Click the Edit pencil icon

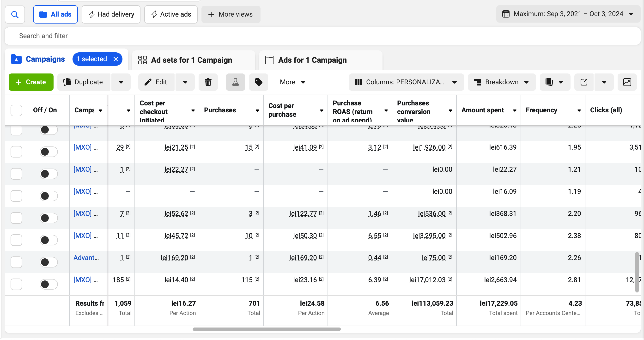click(x=148, y=82)
